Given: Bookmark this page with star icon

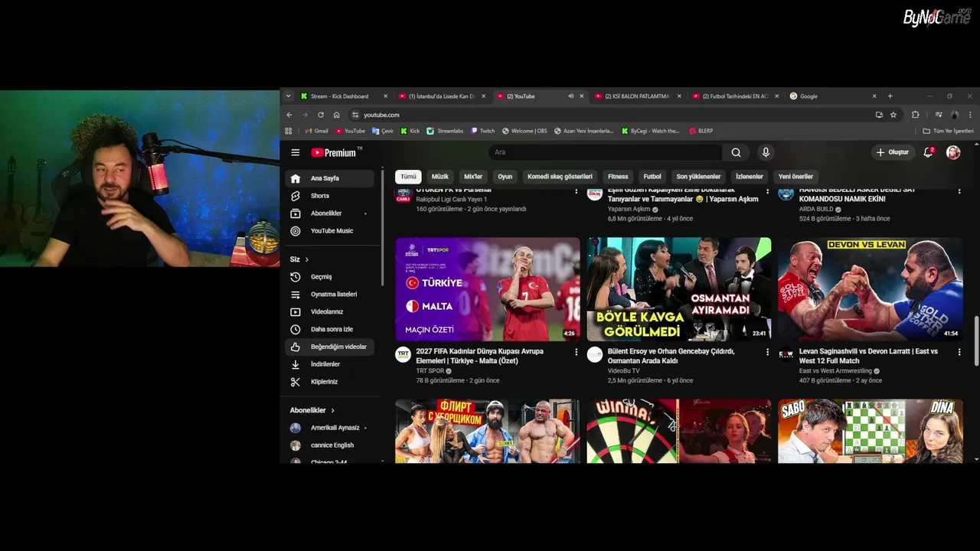Looking at the screenshot, I should [x=893, y=115].
